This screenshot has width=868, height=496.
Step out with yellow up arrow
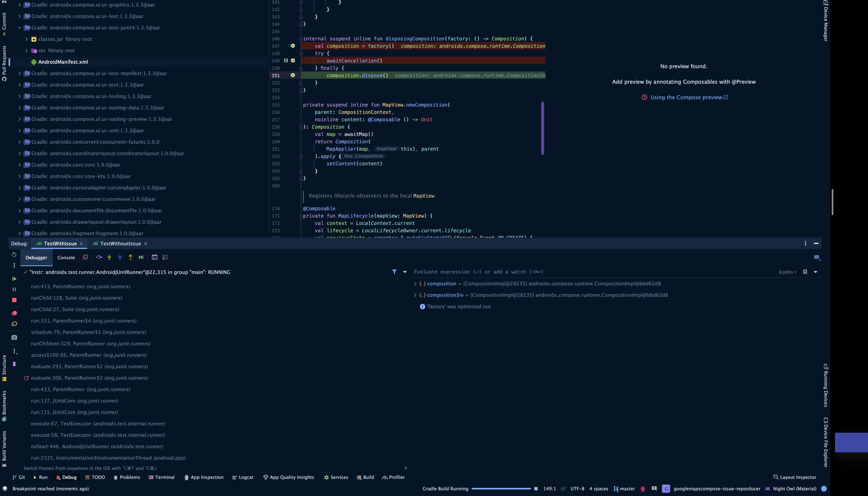click(x=130, y=257)
